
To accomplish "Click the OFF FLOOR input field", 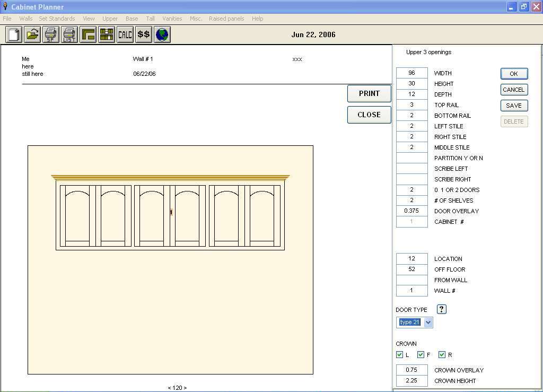I will pos(411,269).
